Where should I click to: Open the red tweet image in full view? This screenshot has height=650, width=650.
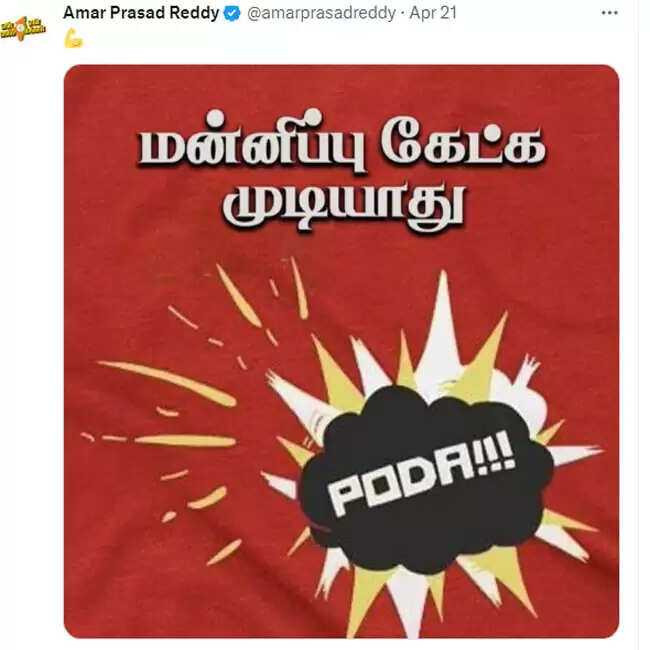(x=341, y=352)
